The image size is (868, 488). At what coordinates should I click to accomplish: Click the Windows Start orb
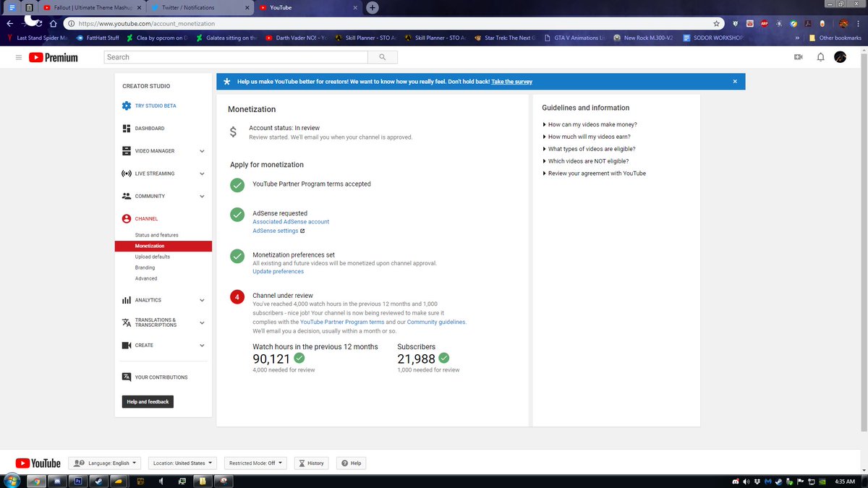tap(11, 481)
